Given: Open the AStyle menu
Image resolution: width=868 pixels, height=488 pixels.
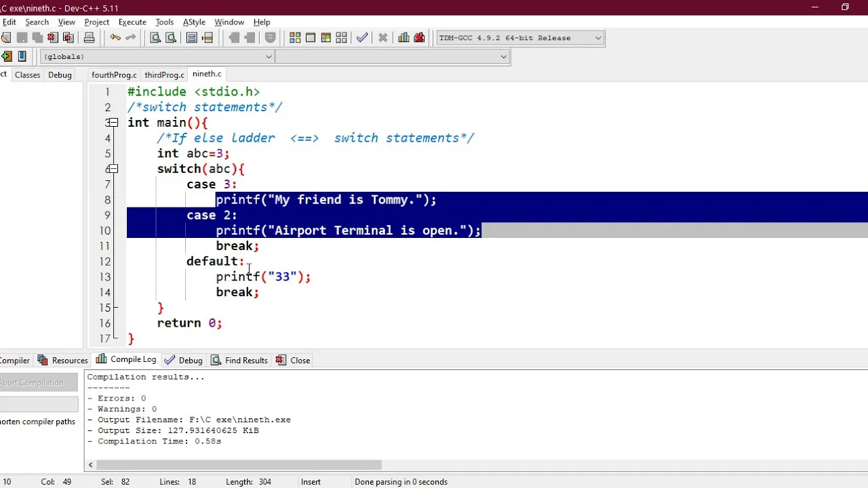Looking at the screenshot, I should [194, 22].
